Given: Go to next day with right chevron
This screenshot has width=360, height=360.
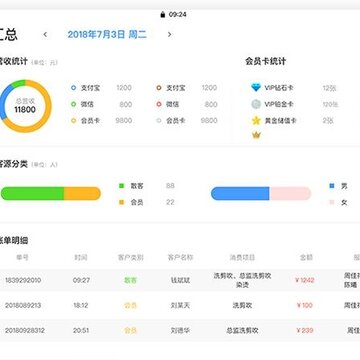Looking at the screenshot, I should point(169,34).
